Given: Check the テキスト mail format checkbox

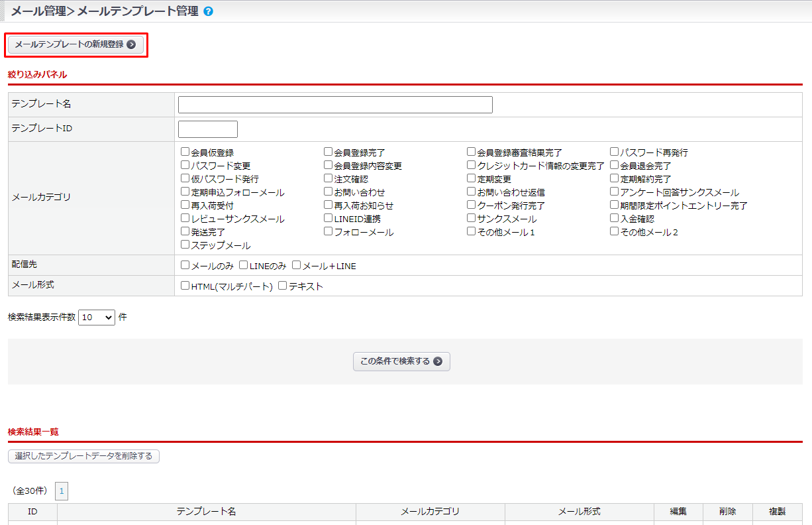Looking at the screenshot, I should point(283,286).
